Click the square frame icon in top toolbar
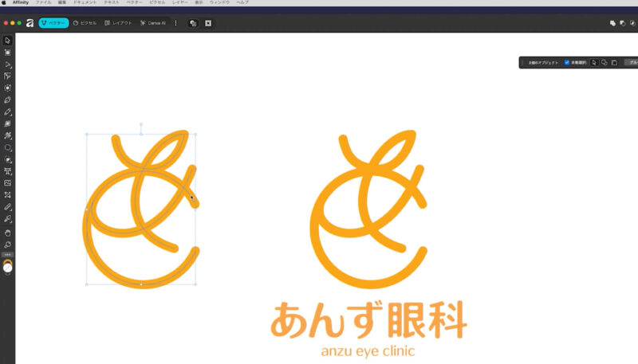Image resolution: width=638 pixels, height=364 pixels. coord(208,23)
